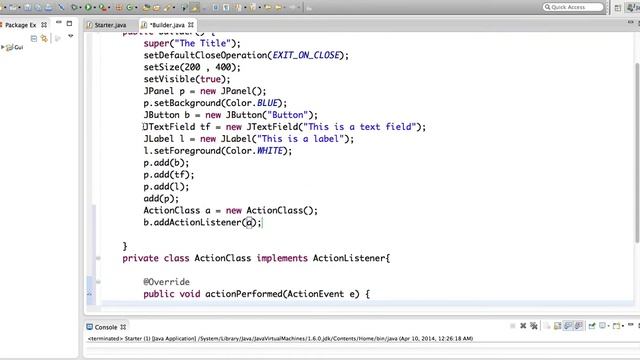Maximize the Package Explorer panel
The image size is (640, 360).
point(69,24)
